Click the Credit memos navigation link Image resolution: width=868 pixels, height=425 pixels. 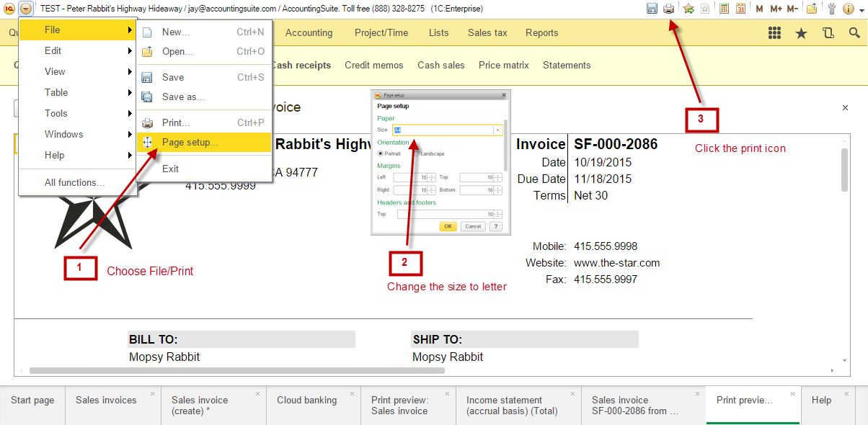coord(373,65)
